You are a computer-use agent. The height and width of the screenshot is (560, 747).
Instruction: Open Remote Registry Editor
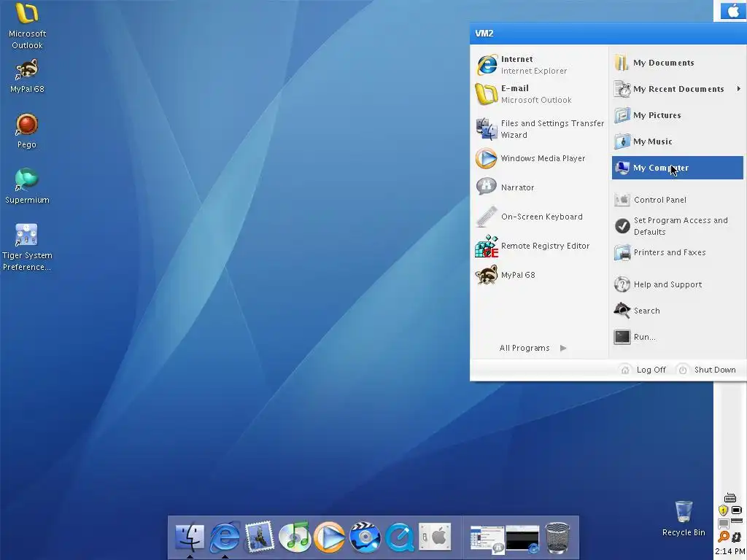pos(539,246)
